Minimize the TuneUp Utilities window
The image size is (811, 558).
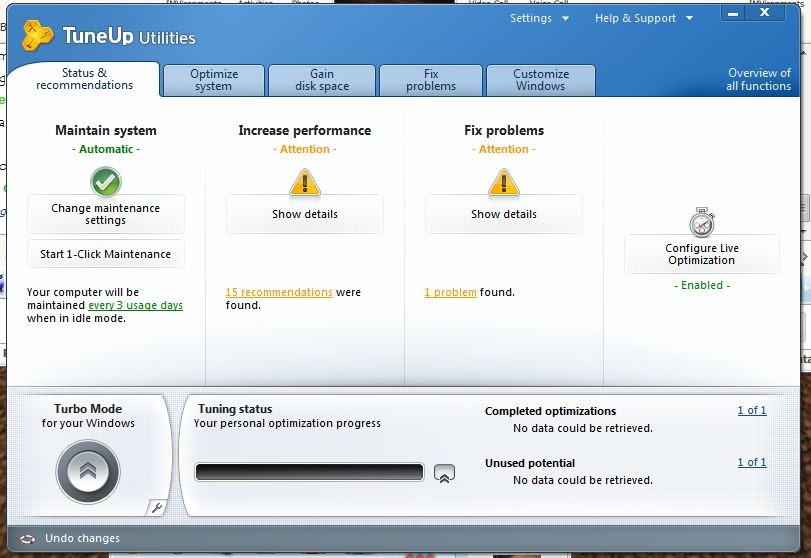(x=732, y=14)
